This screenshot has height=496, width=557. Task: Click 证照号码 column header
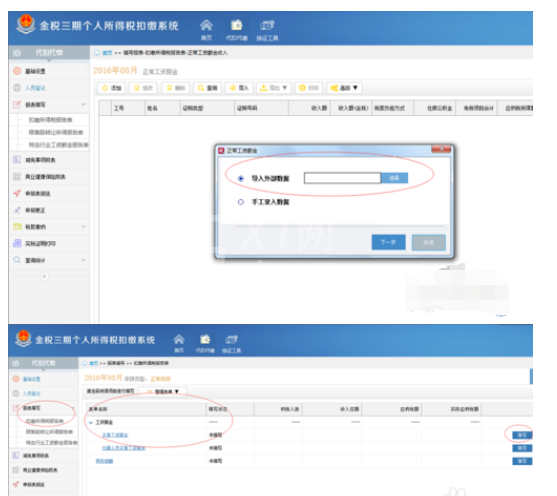261,108
